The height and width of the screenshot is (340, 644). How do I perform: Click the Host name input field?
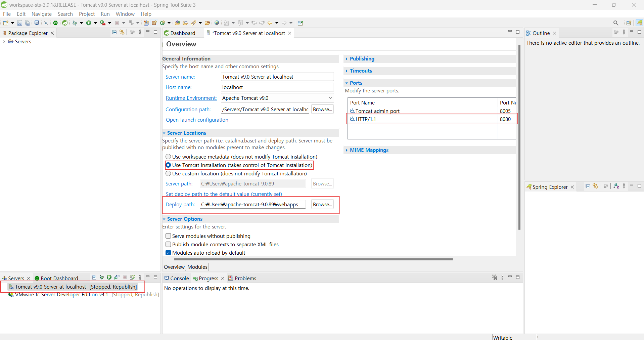coord(277,87)
